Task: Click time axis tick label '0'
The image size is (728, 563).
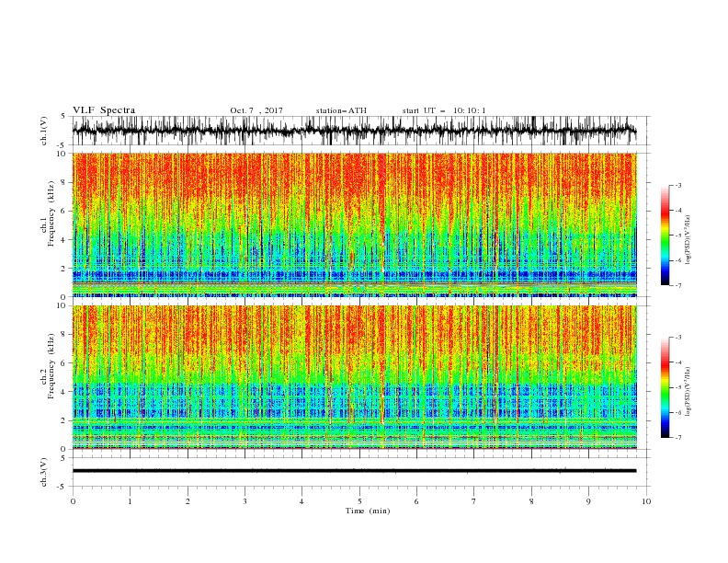Action: pyautogui.click(x=73, y=501)
